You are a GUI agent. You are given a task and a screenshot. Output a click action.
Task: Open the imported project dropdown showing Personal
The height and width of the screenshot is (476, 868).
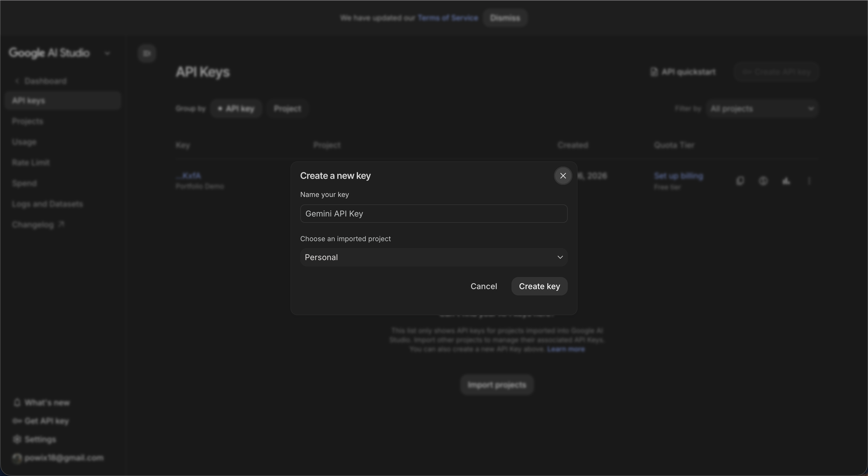point(434,258)
